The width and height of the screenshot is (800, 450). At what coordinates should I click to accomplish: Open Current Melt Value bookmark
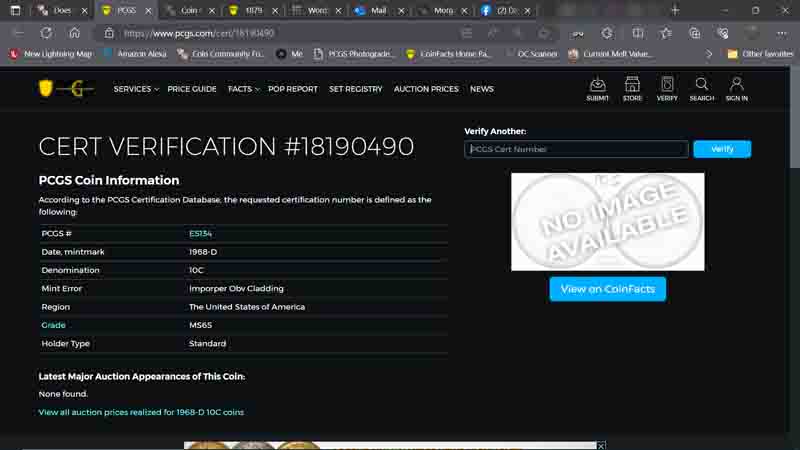pyautogui.click(x=611, y=54)
